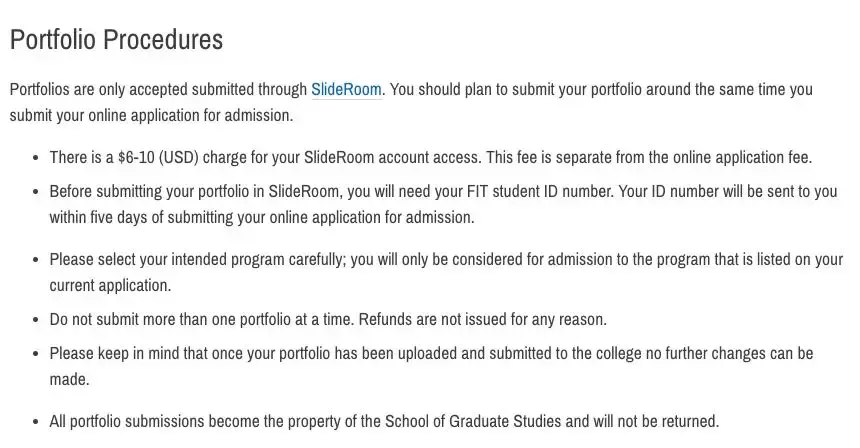Click the "School of Graduate Studies" text
This screenshot has height=448, width=860.
point(510,421)
